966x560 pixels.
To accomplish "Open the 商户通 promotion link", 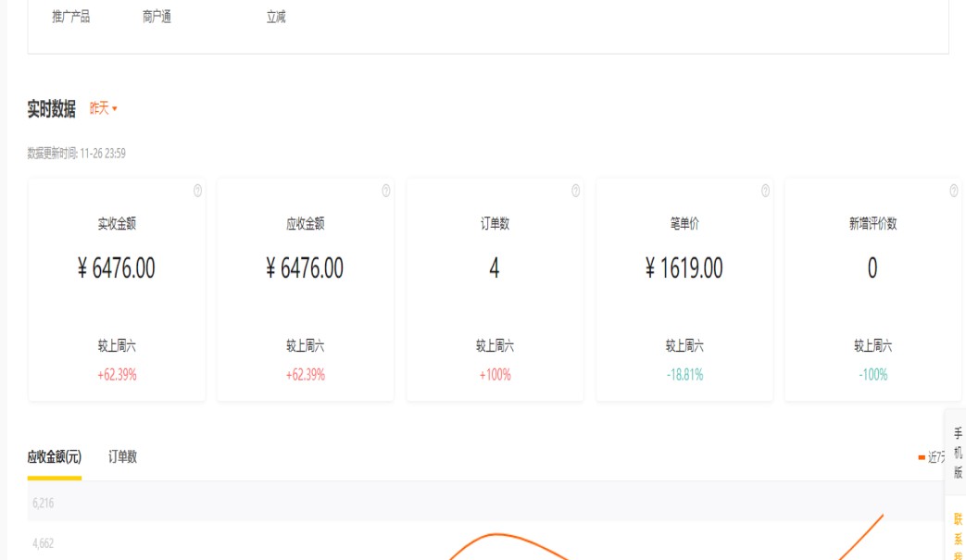I will click(x=157, y=17).
